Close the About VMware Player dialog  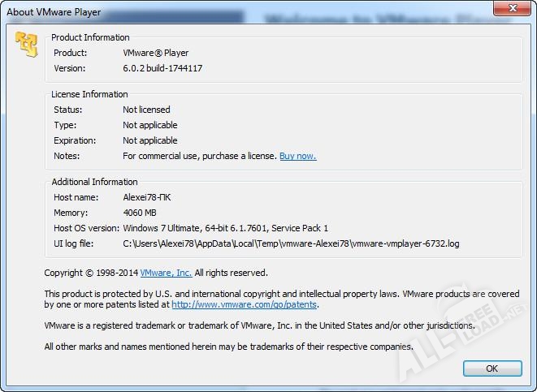coord(513,9)
